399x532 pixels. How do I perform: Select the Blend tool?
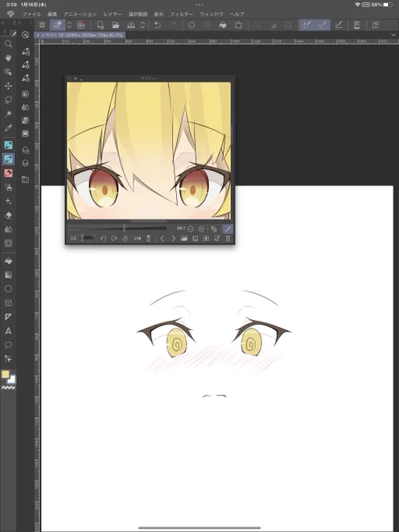(x=9, y=229)
